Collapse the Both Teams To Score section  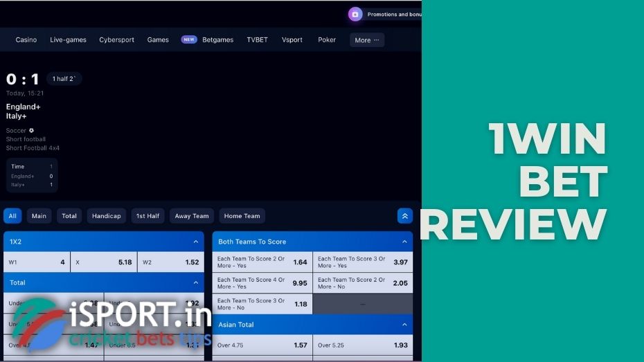coord(404,242)
